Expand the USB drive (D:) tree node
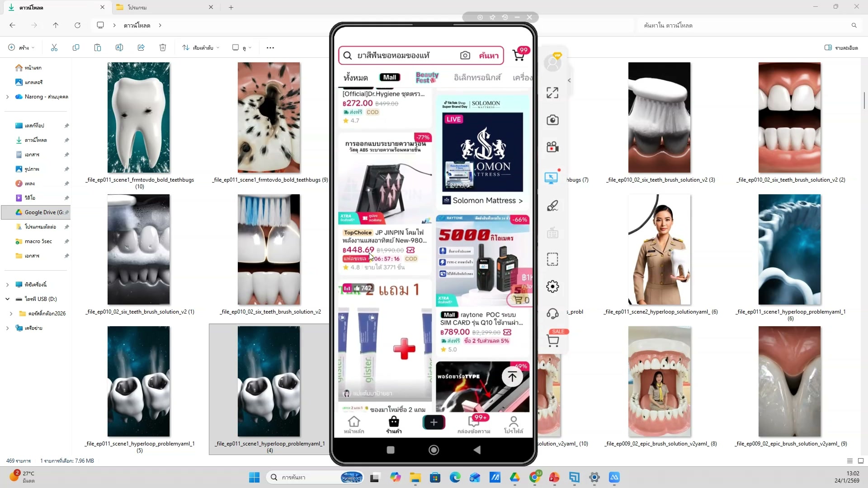 [7, 299]
